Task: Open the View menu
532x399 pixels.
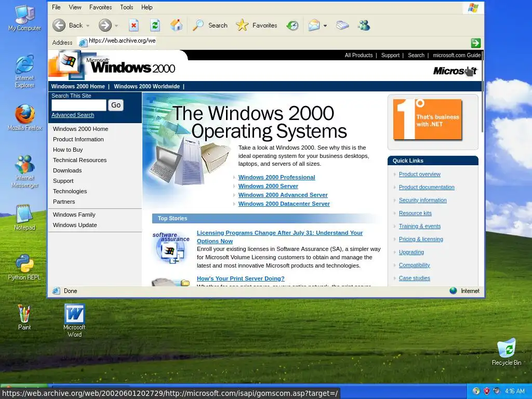Action: click(75, 7)
